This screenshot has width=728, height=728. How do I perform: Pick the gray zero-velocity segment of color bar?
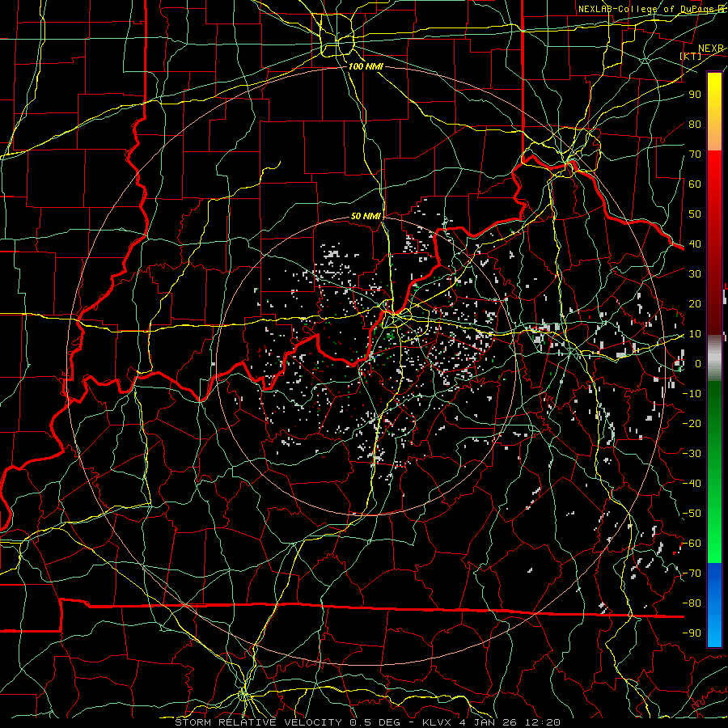(714, 358)
